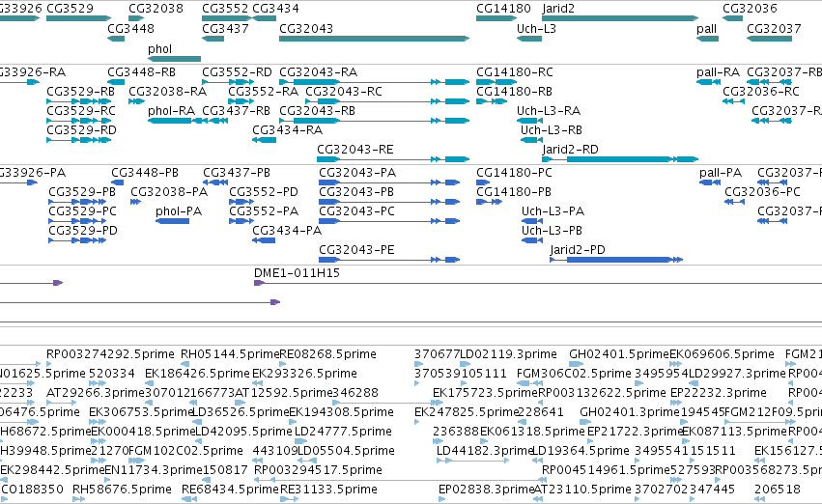Click transcript CG32043-RA label
Viewport: 822px width, 504px height.
(x=318, y=71)
